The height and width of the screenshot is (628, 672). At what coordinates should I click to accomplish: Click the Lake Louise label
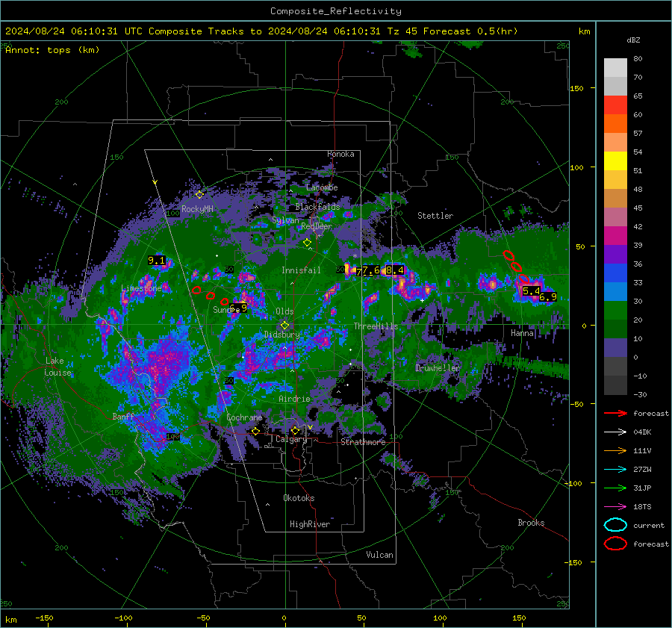tap(57, 367)
